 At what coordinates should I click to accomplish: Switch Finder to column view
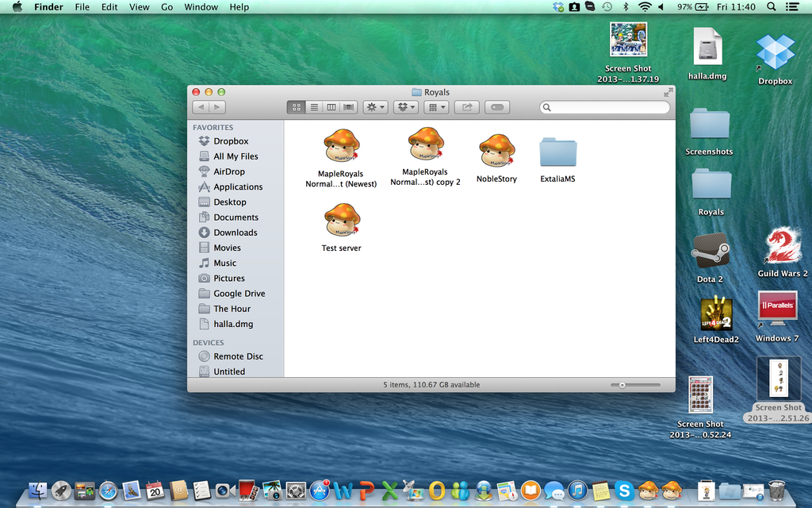(331, 106)
